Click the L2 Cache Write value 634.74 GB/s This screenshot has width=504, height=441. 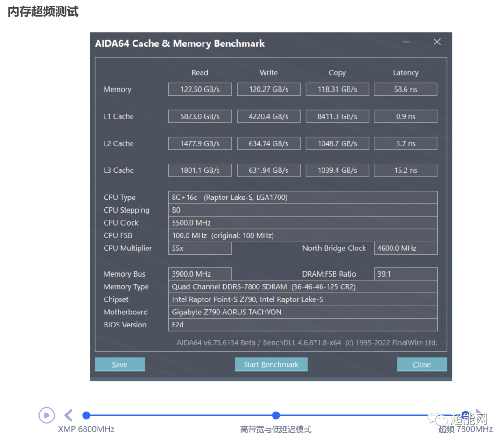[x=269, y=143]
